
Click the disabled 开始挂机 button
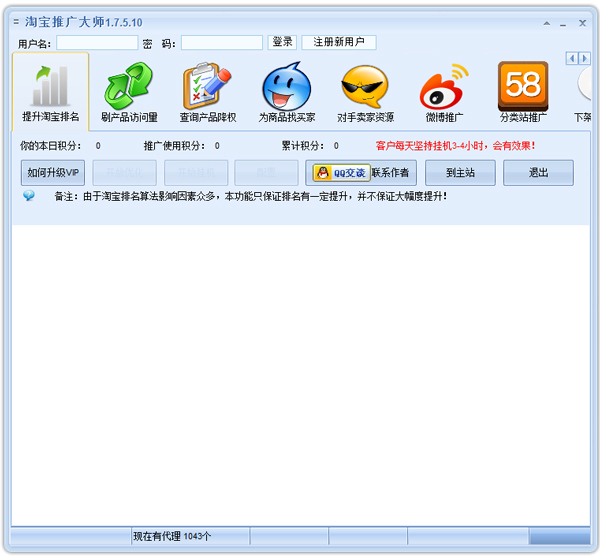tap(196, 173)
